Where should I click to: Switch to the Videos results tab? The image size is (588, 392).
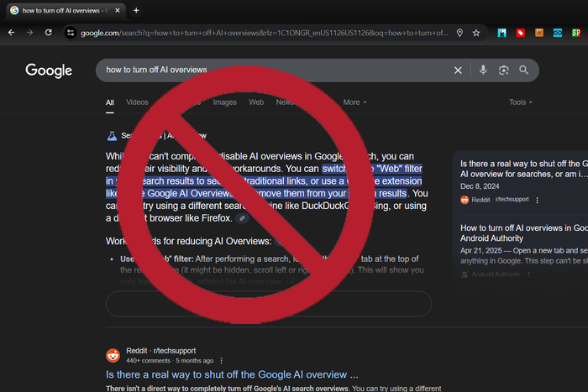[137, 102]
